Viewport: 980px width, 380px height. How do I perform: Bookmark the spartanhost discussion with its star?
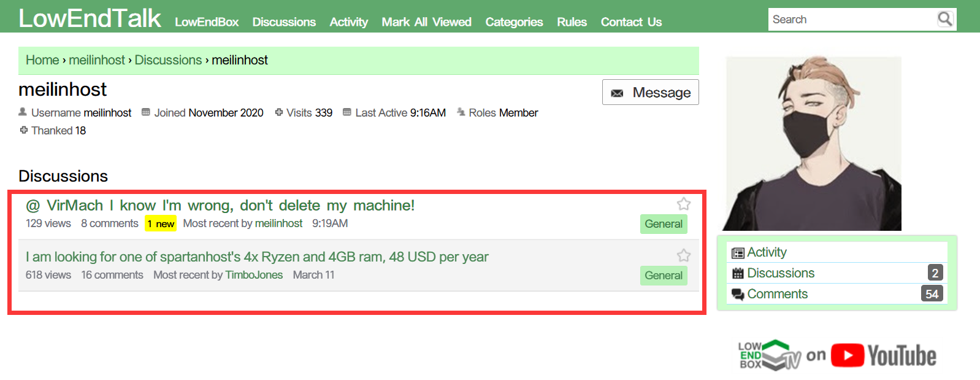(x=684, y=255)
